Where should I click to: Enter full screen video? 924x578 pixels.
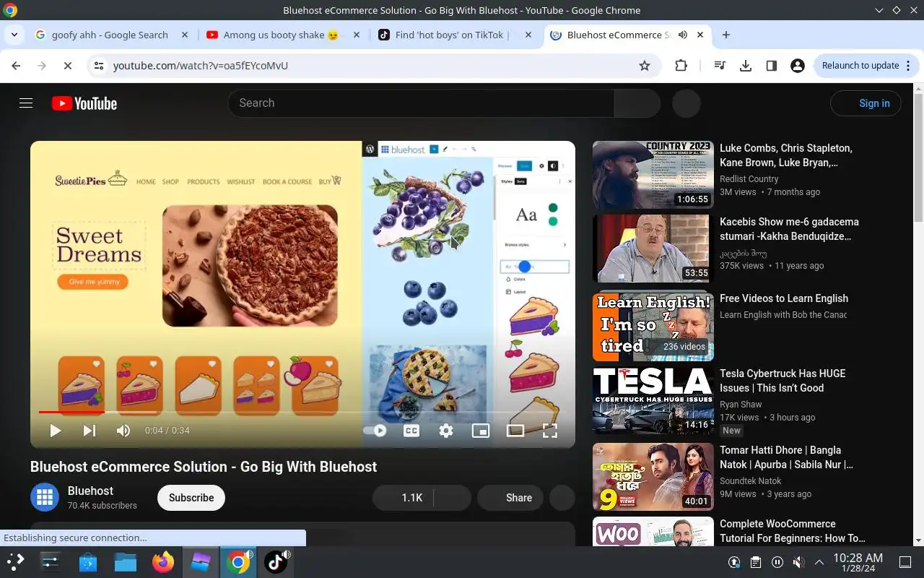[x=550, y=431]
